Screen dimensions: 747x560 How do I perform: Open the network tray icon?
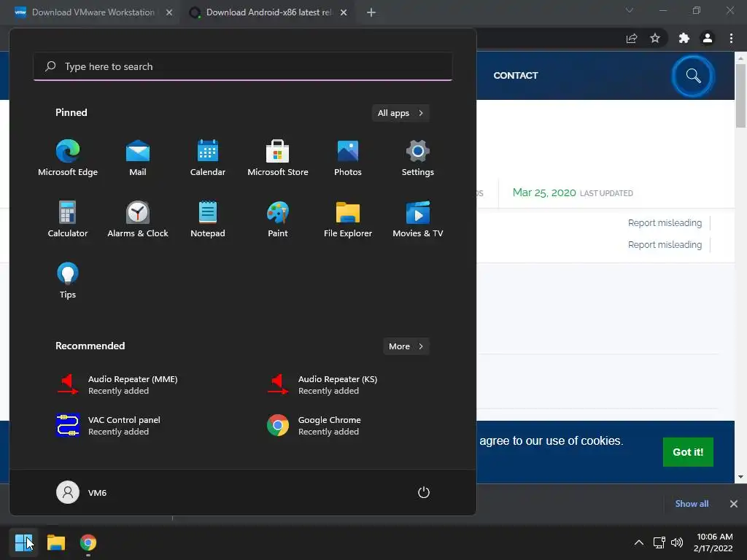[659, 542]
